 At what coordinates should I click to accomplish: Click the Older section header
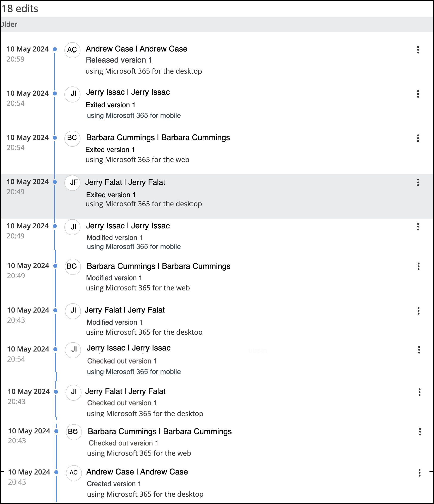pos(9,24)
